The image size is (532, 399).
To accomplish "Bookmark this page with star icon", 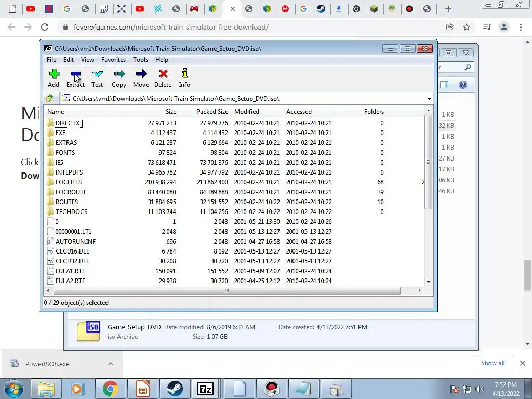I will pos(467,27).
